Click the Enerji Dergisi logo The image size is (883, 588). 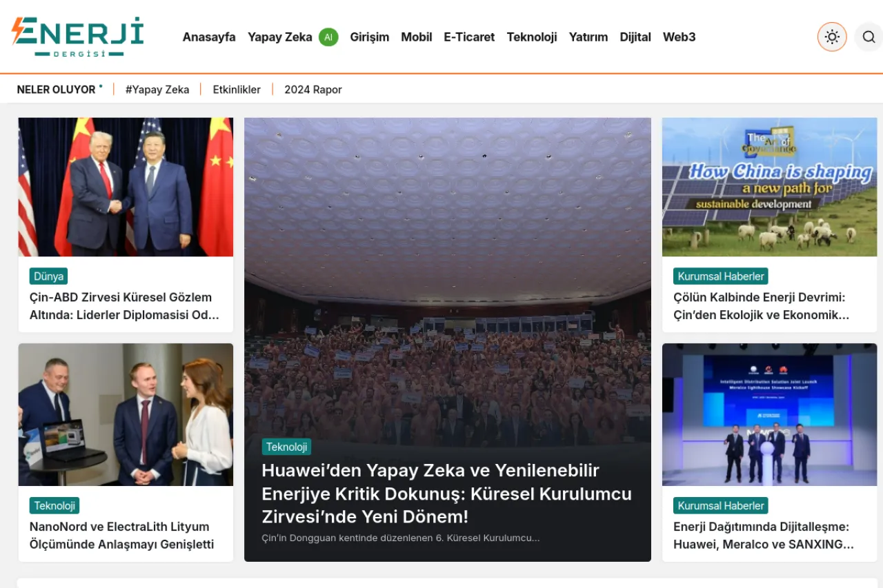click(77, 37)
